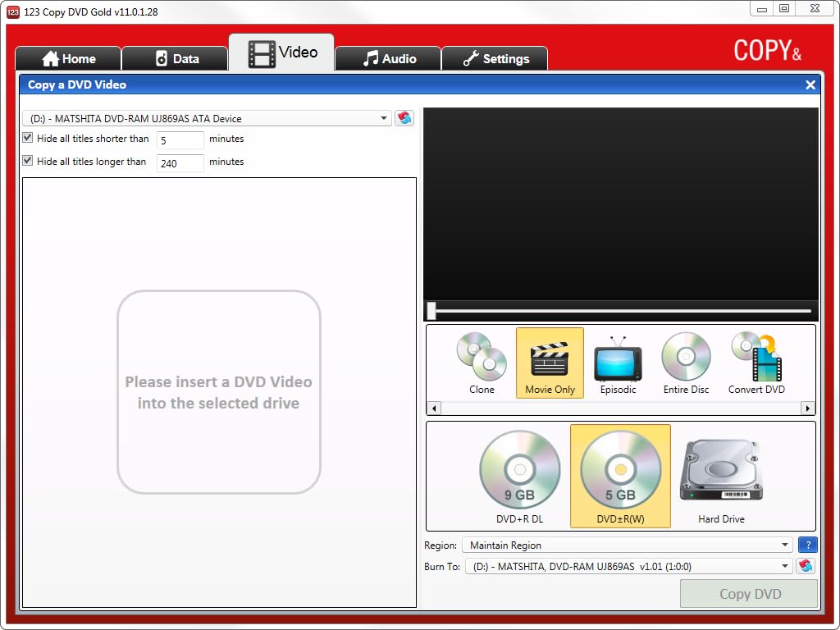Uncheck Hide all titles longer than
The height and width of the screenshot is (630, 840).
pos(28,162)
